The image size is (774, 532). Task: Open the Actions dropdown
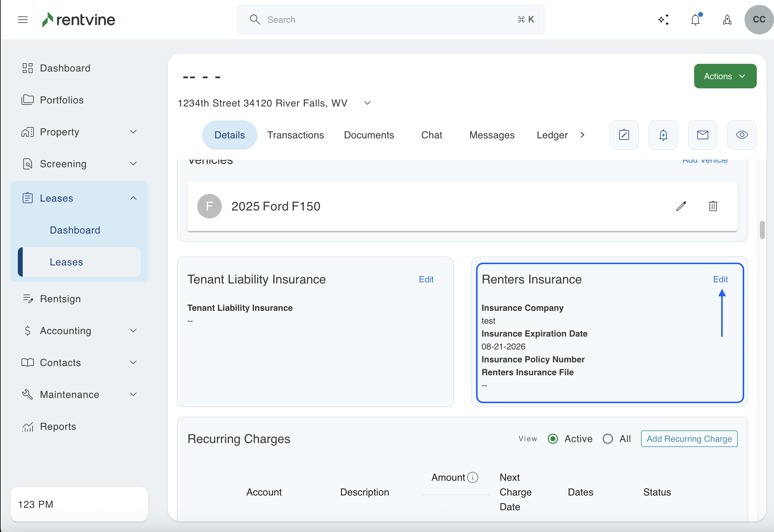(x=725, y=76)
